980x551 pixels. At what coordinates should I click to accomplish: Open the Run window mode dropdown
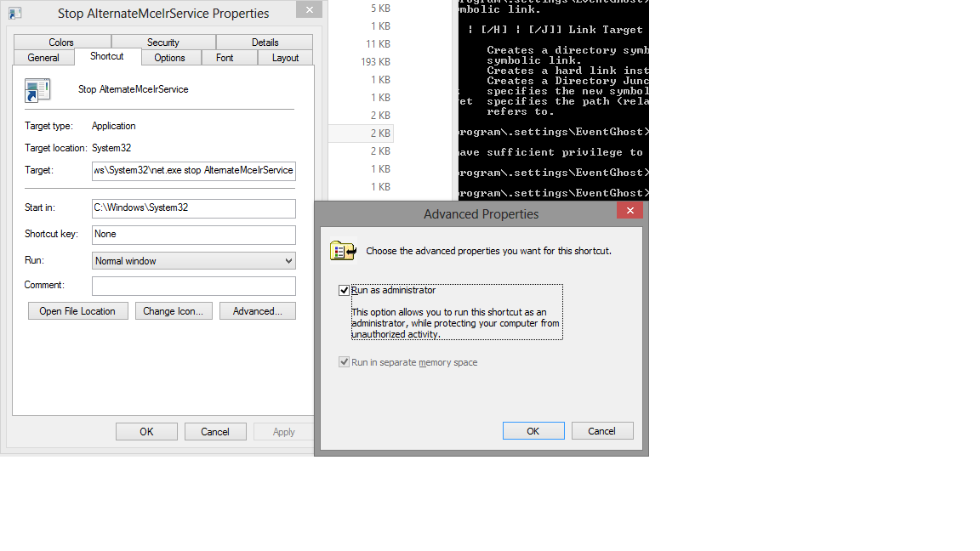[x=194, y=260]
